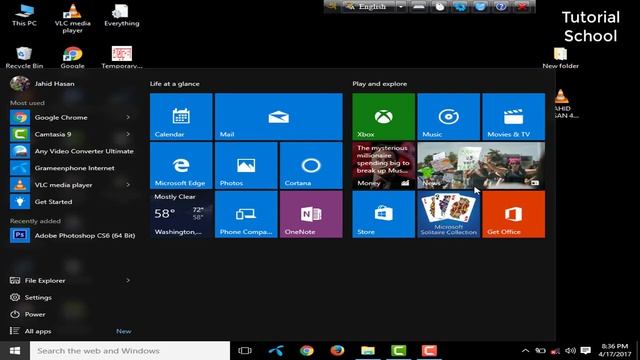Launch Grameenphone Internet from Most used
The image size is (640, 360).
point(72,168)
